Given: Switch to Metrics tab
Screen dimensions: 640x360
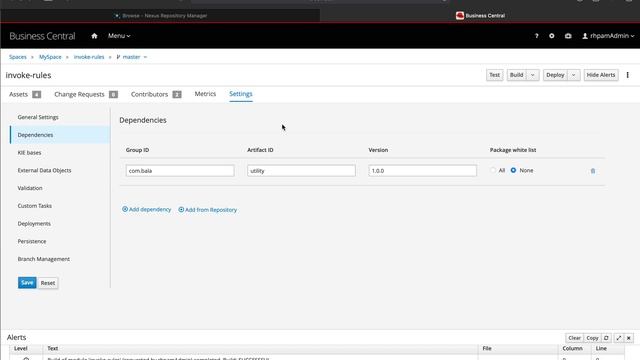Looking at the screenshot, I should [x=205, y=94].
